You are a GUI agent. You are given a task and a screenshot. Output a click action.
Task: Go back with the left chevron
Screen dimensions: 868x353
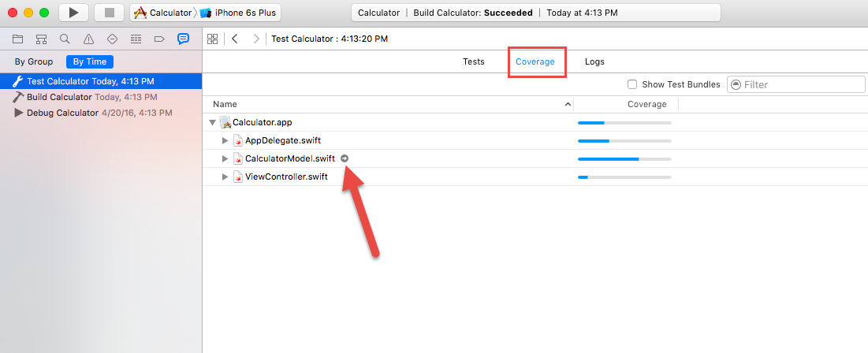pos(235,39)
